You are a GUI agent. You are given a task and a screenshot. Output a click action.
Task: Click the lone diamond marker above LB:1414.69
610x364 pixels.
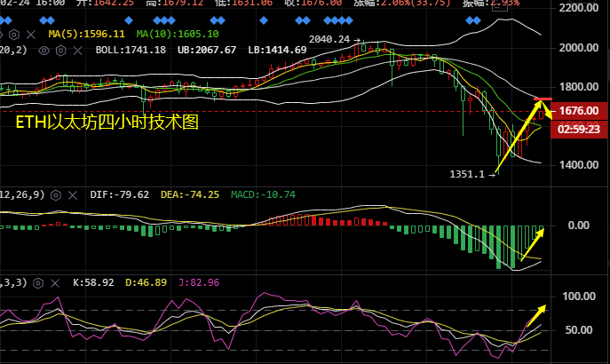coord(264,20)
